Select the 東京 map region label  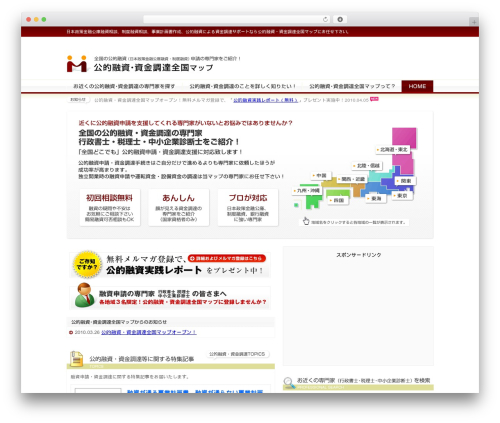(x=402, y=195)
